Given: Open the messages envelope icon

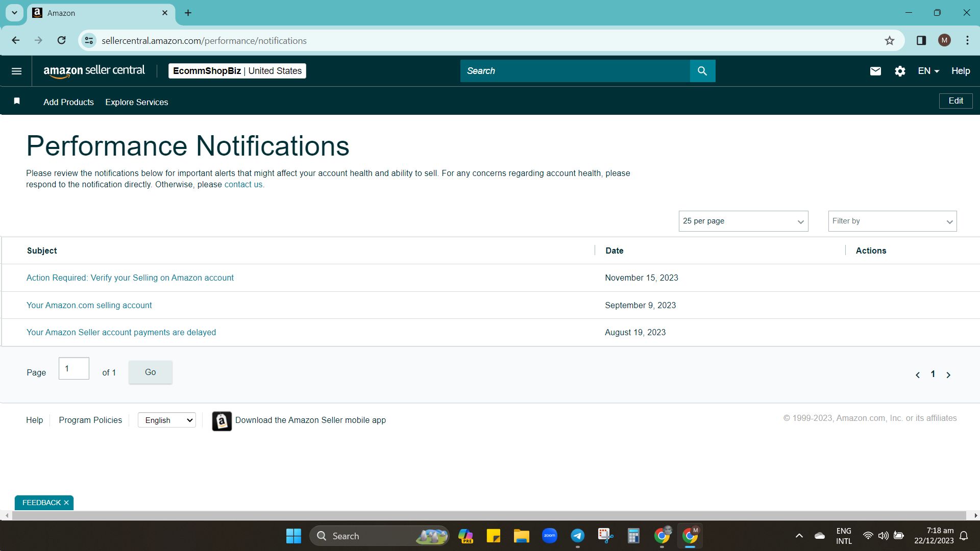Looking at the screenshot, I should 875,71.
